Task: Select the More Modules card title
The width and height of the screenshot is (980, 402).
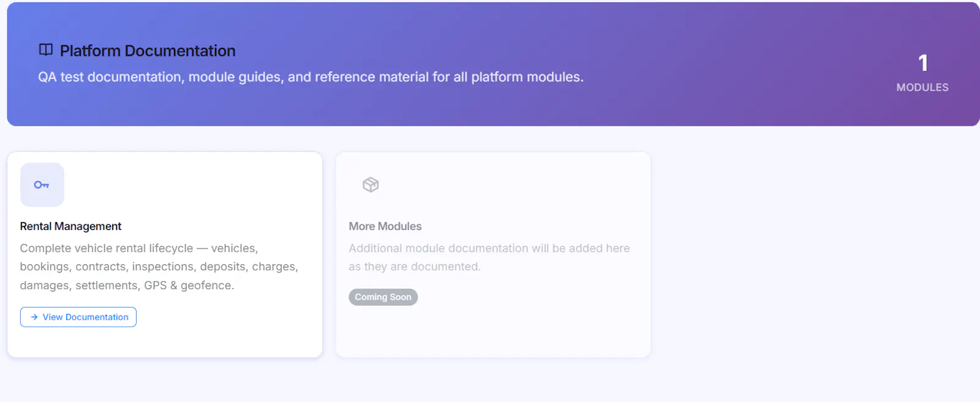Action: [x=385, y=226]
